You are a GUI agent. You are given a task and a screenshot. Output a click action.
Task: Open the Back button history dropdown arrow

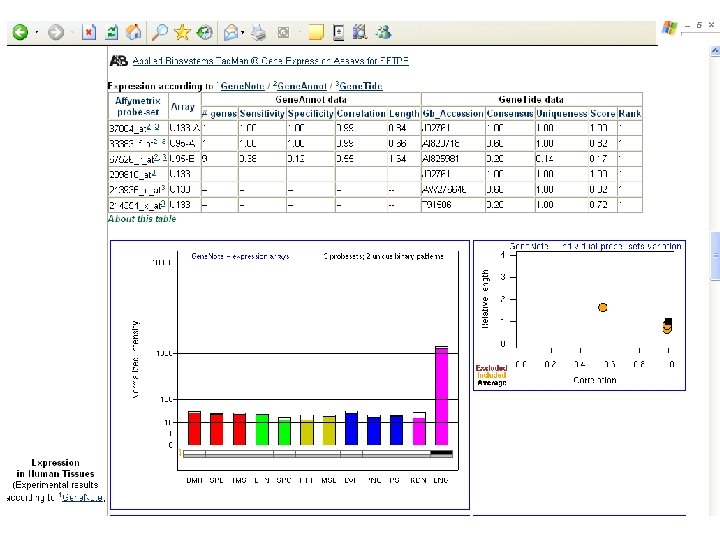[37, 33]
